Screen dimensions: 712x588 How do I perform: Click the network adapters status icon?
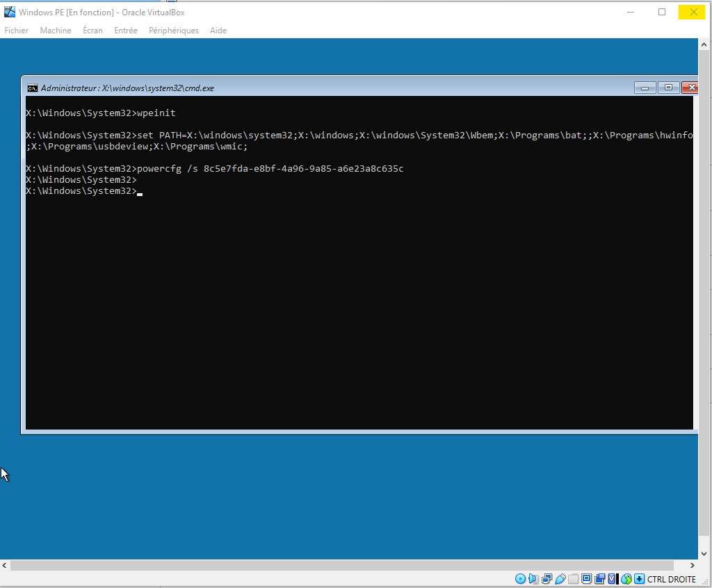(x=547, y=579)
